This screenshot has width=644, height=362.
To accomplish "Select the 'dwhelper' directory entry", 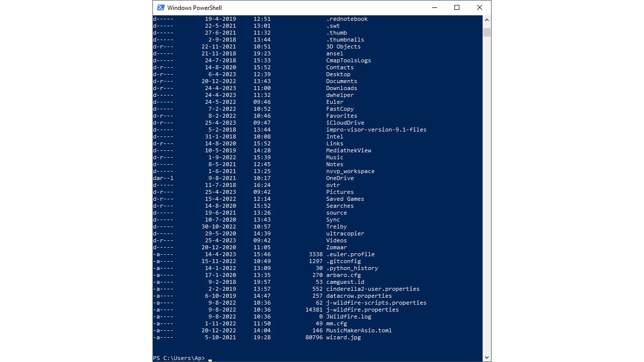I will pos(340,95).
